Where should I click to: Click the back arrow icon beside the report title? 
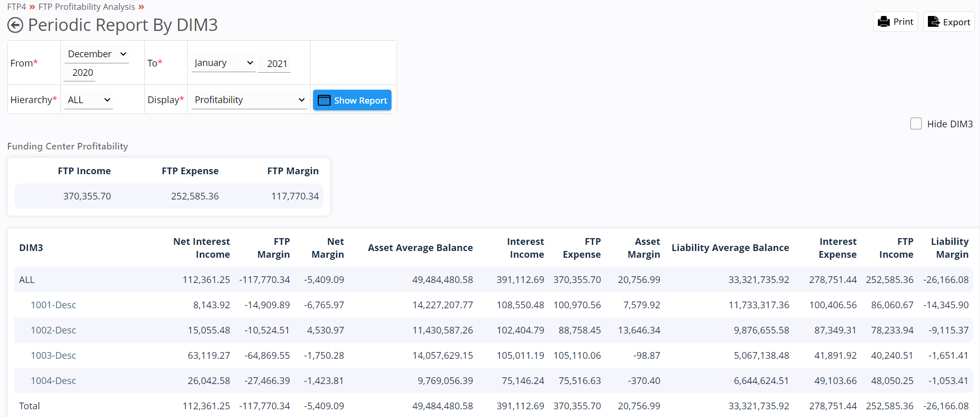pos(15,25)
